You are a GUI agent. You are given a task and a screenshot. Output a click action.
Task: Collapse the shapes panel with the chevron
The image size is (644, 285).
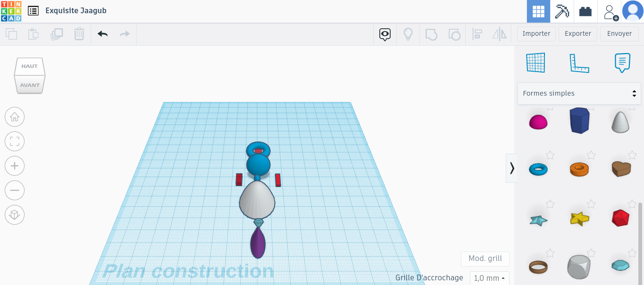tap(511, 168)
